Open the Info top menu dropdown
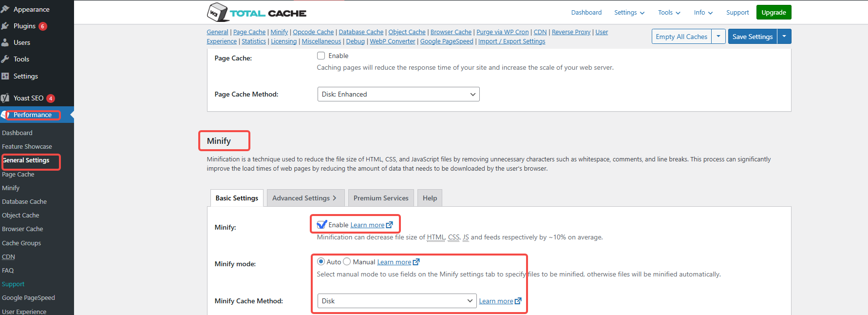The image size is (868, 315). click(x=703, y=13)
